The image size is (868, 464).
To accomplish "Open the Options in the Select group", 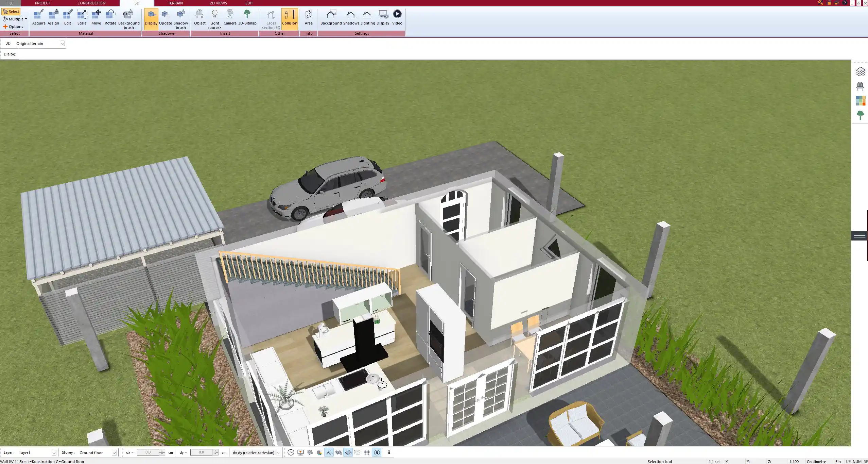I will 15,26.
